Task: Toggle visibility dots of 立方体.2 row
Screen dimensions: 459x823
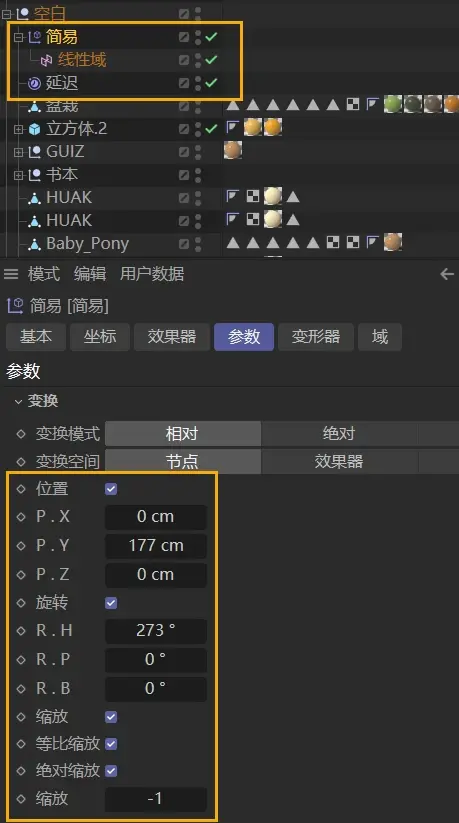Action: point(197,129)
